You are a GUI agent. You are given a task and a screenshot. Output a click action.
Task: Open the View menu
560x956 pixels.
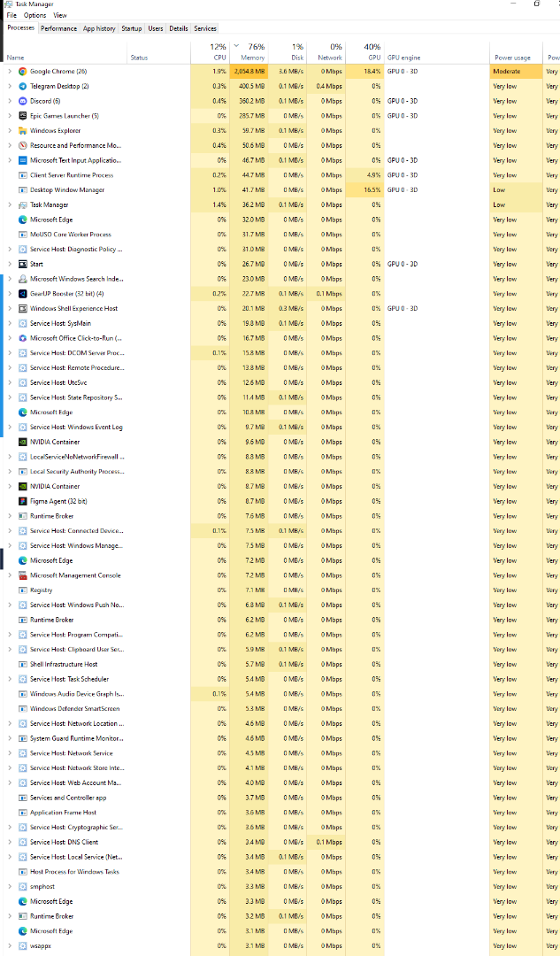60,15
